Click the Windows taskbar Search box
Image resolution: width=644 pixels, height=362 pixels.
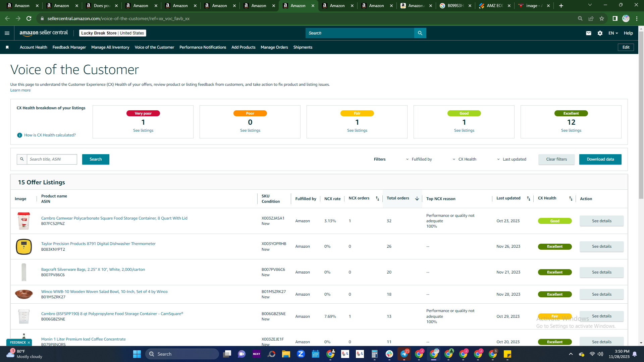pos(182,354)
